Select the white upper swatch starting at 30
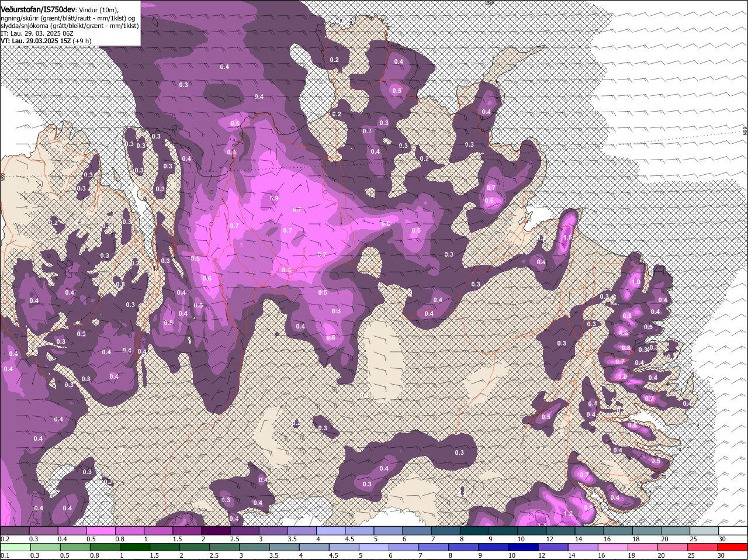748x560 pixels. click(733, 531)
